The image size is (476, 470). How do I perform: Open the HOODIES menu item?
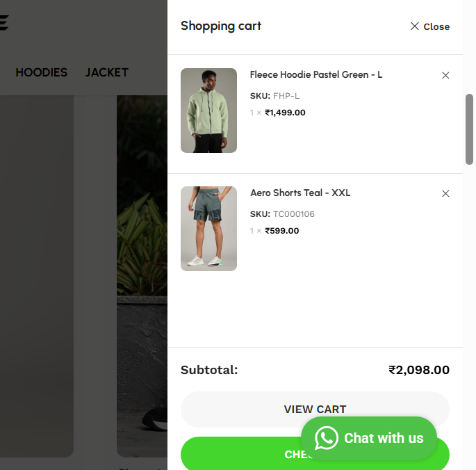41,72
